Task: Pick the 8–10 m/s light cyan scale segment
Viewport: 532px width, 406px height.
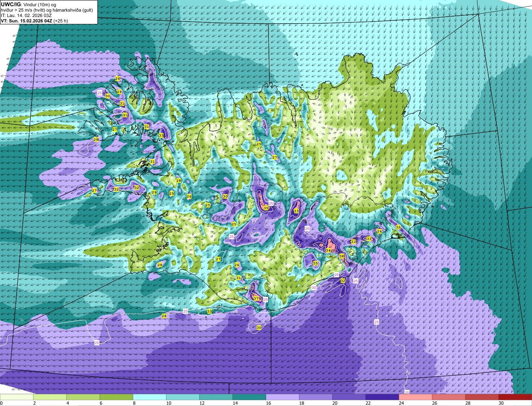Action: [150, 397]
